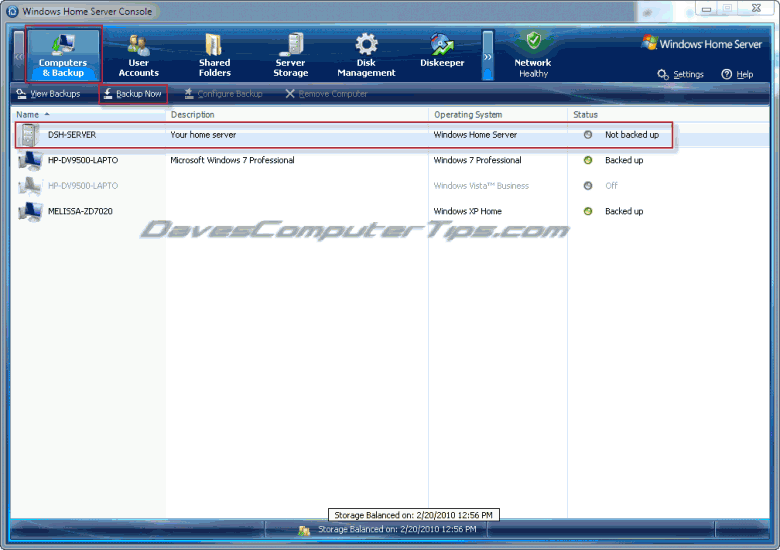Sort by the Status column header

(668, 114)
